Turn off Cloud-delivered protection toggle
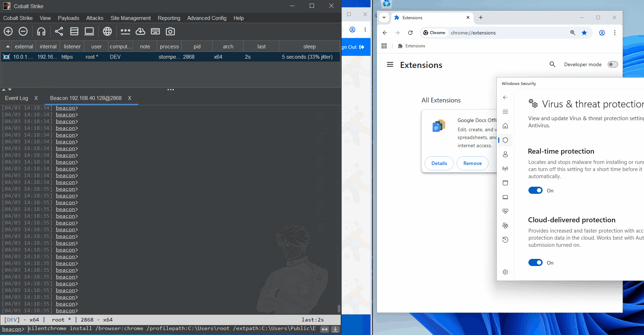 tap(536, 263)
